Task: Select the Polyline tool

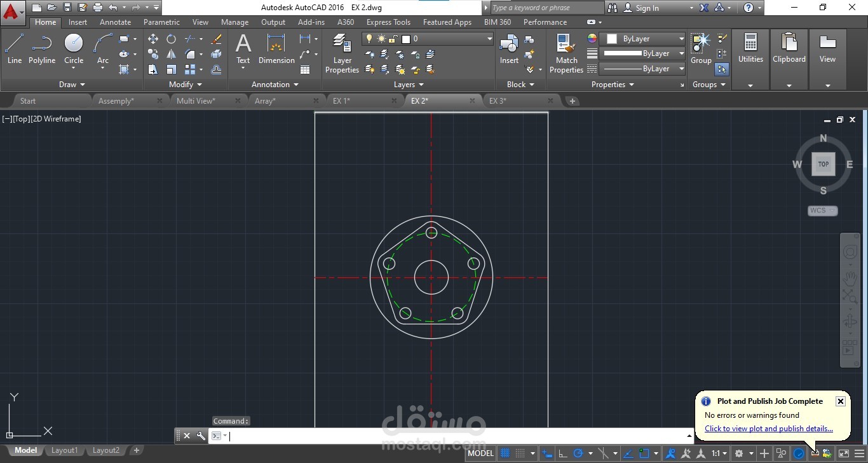Action: [x=42, y=49]
